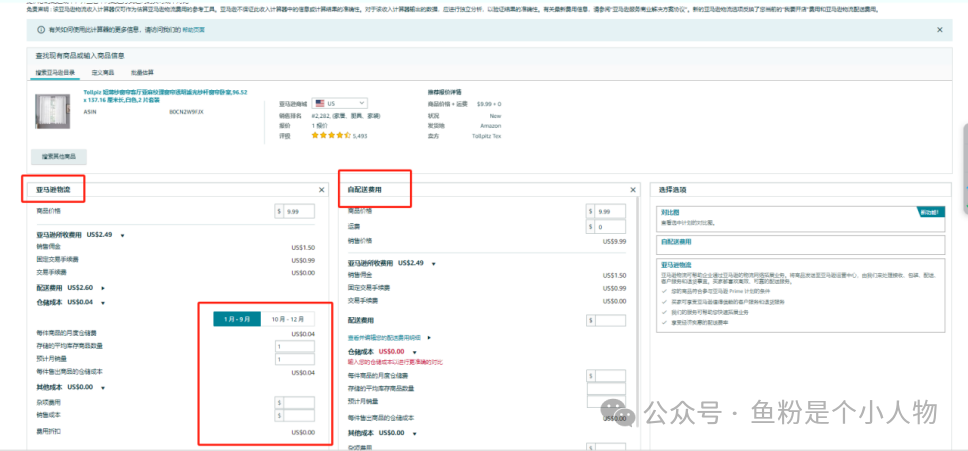The height and width of the screenshot is (451, 968).
Task: Select the 自配送费用 option card on the right
Action: pos(801,244)
